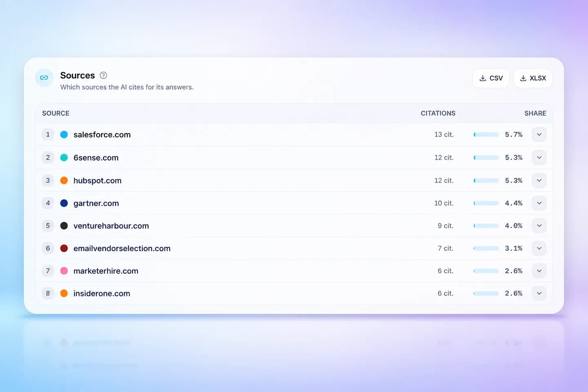Image resolution: width=588 pixels, height=392 pixels.
Task: Click the 4.0% share value
Action: point(514,226)
